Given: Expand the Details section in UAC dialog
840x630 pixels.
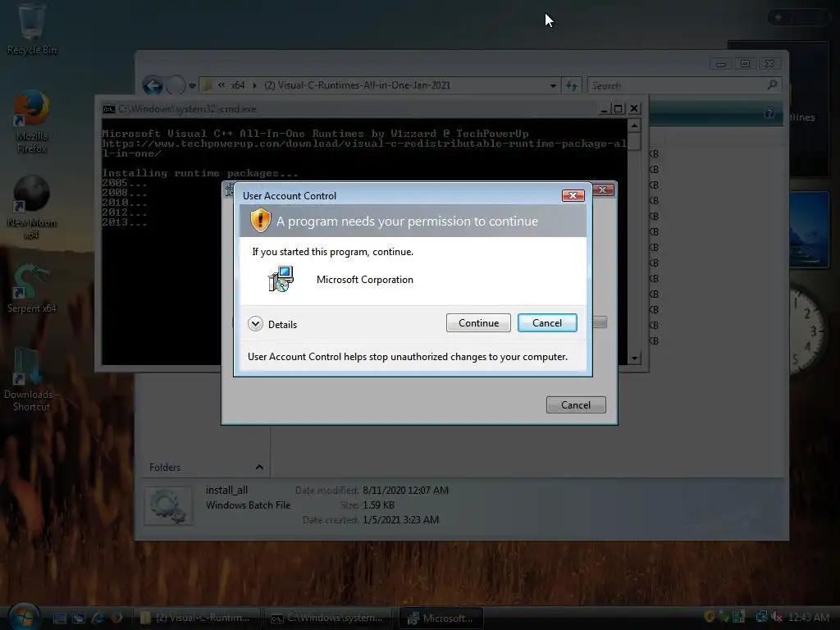Looking at the screenshot, I should pos(256,324).
